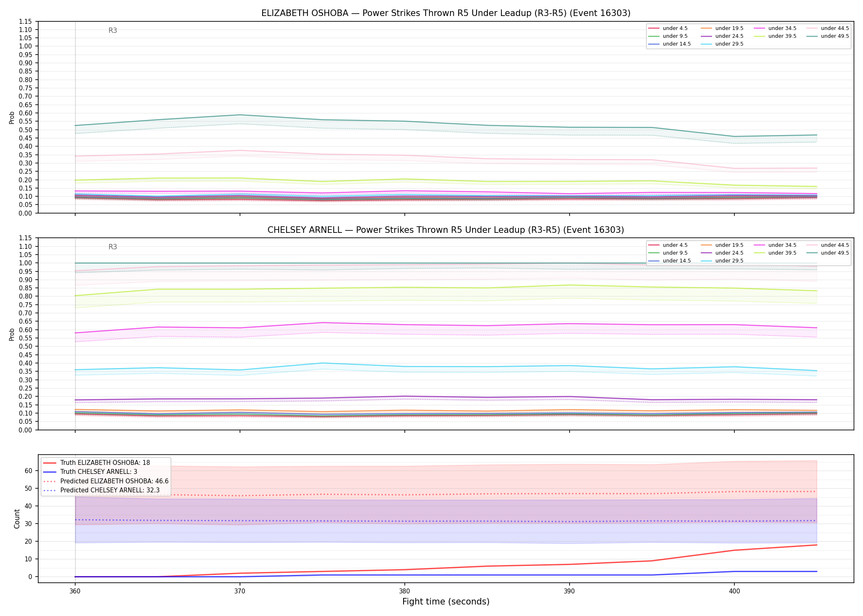Click the R3 marker in Oshoba chart
The image size is (863, 616).
coord(113,30)
